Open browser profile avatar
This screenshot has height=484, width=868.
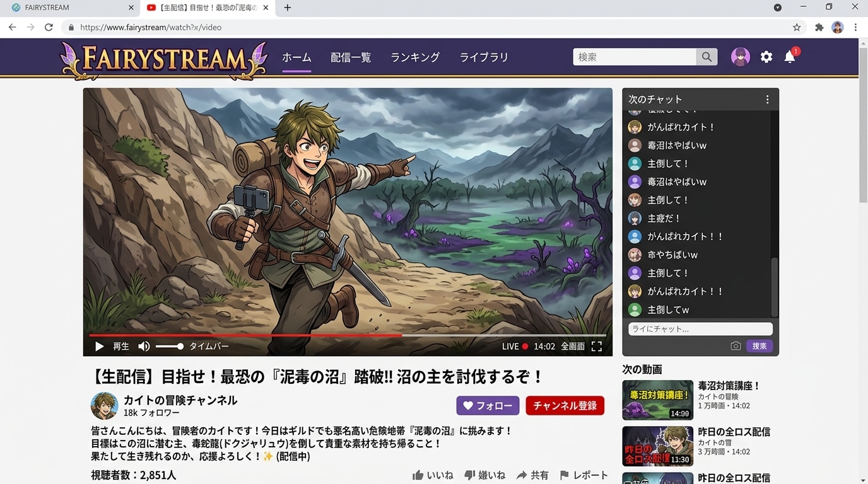[x=838, y=27]
